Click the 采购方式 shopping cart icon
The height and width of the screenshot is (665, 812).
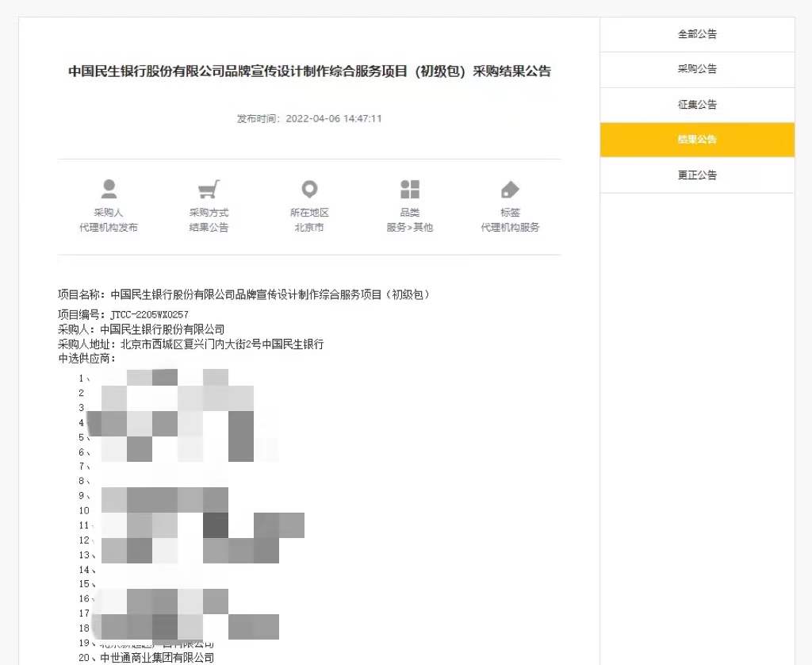coord(209,188)
